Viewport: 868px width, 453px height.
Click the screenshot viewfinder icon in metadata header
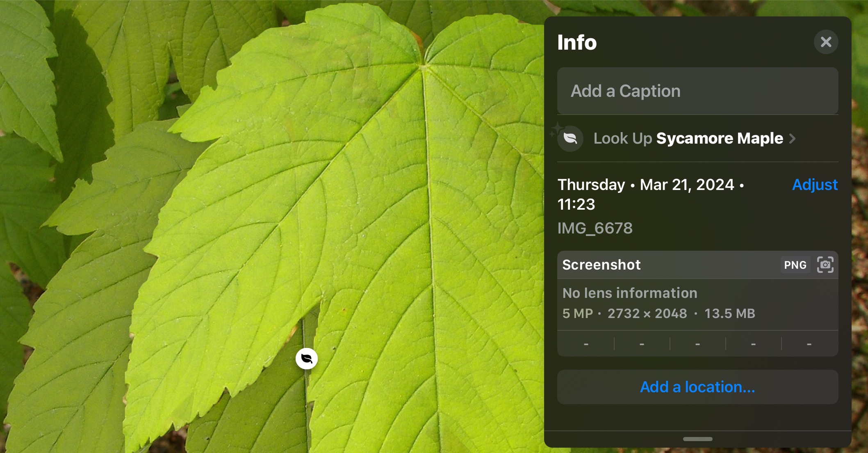(x=825, y=265)
